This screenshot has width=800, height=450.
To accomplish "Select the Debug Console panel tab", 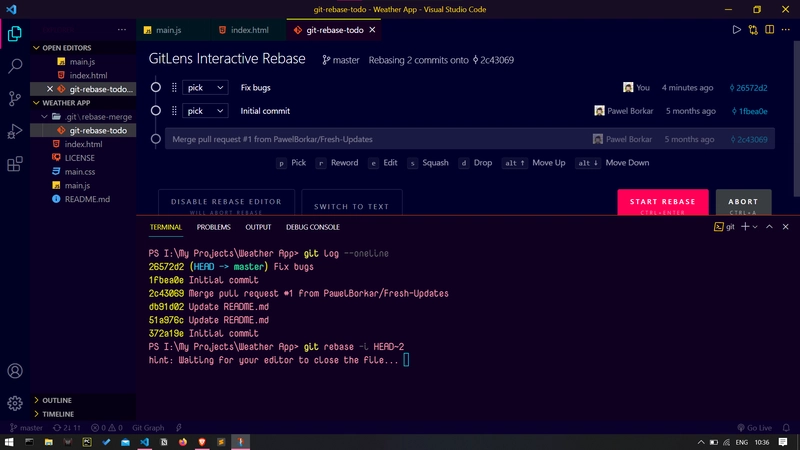I will tap(313, 227).
